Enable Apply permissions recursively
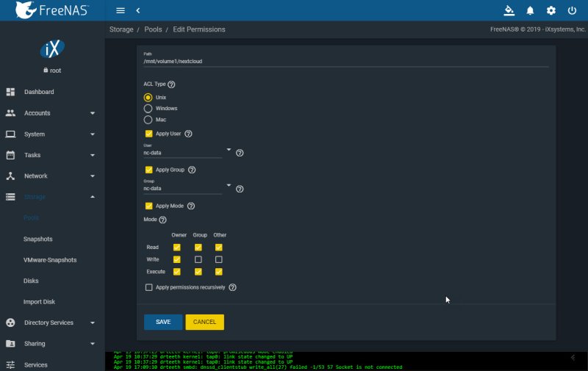 [x=149, y=287]
